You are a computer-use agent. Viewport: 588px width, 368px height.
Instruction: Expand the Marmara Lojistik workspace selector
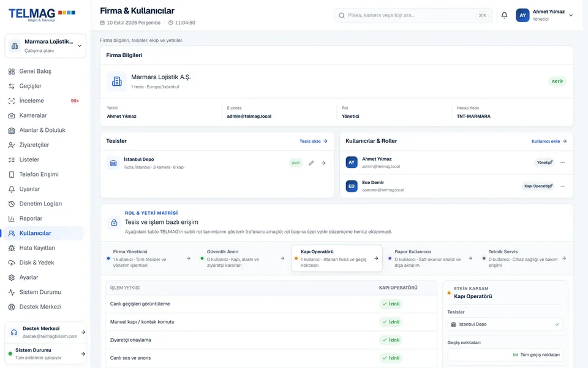tap(45, 46)
